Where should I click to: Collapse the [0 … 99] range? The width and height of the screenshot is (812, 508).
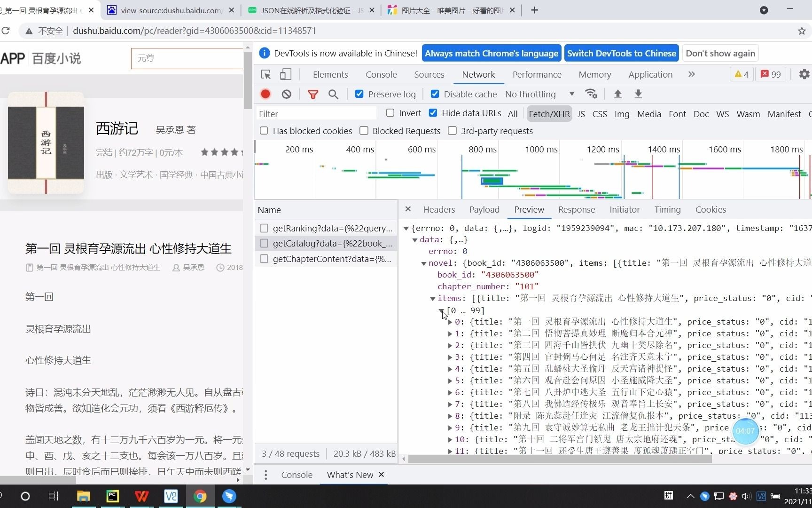442,310
